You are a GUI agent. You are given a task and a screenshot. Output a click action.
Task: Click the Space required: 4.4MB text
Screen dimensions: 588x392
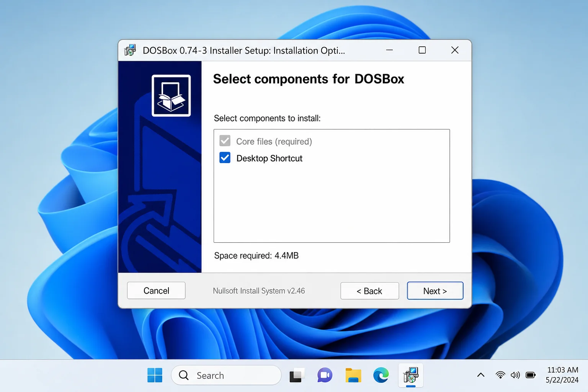click(256, 256)
